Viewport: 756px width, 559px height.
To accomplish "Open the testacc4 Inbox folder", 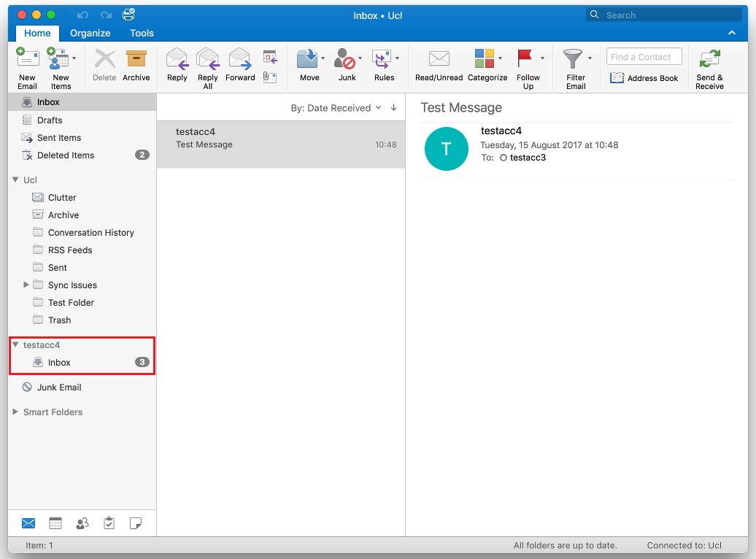I will [x=82, y=362].
